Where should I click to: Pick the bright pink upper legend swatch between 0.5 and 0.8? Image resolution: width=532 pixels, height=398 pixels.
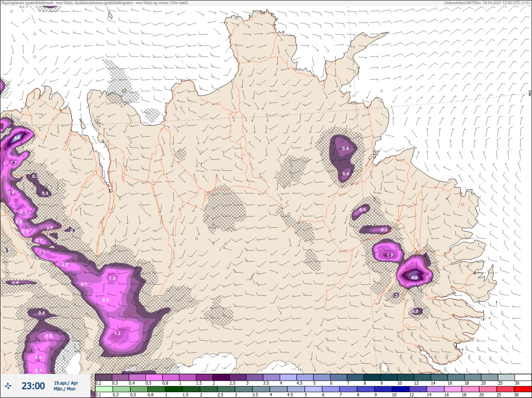click(154, 377)
